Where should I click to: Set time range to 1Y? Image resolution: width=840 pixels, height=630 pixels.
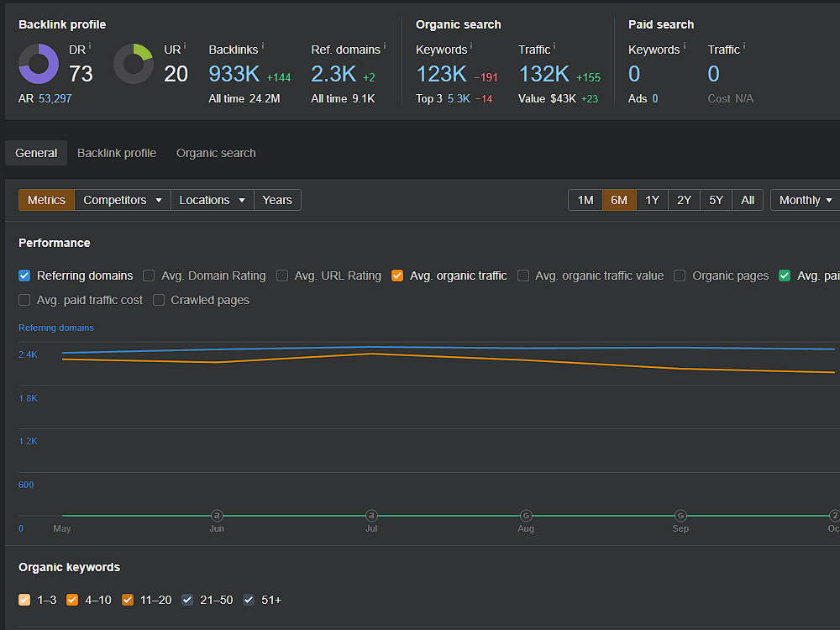(x=652, y=200)
